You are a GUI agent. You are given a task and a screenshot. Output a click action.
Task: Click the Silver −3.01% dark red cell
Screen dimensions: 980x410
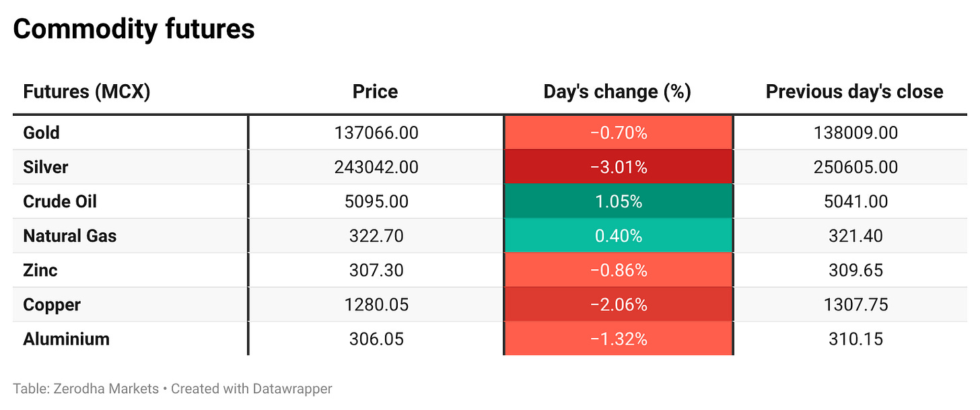(x=618, y=167)
